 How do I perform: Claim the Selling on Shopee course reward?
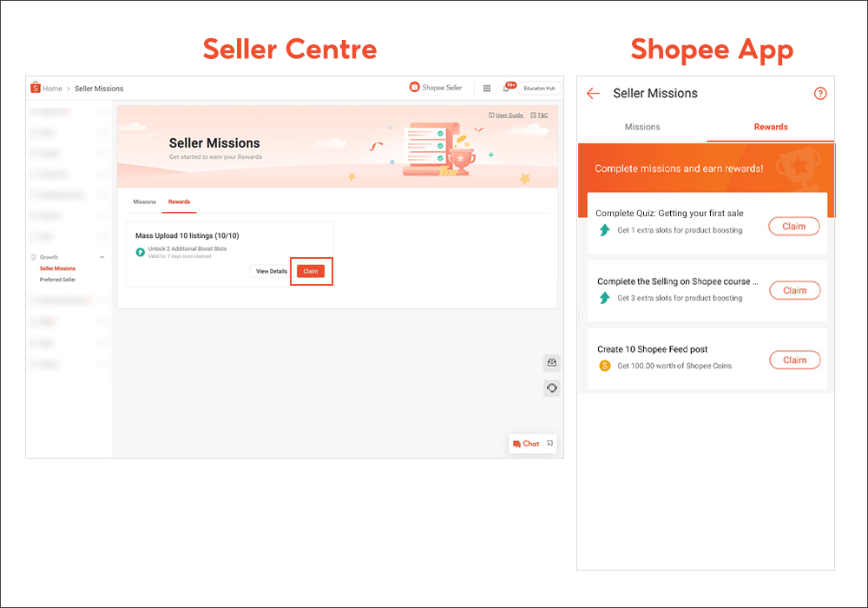[794, 291]
